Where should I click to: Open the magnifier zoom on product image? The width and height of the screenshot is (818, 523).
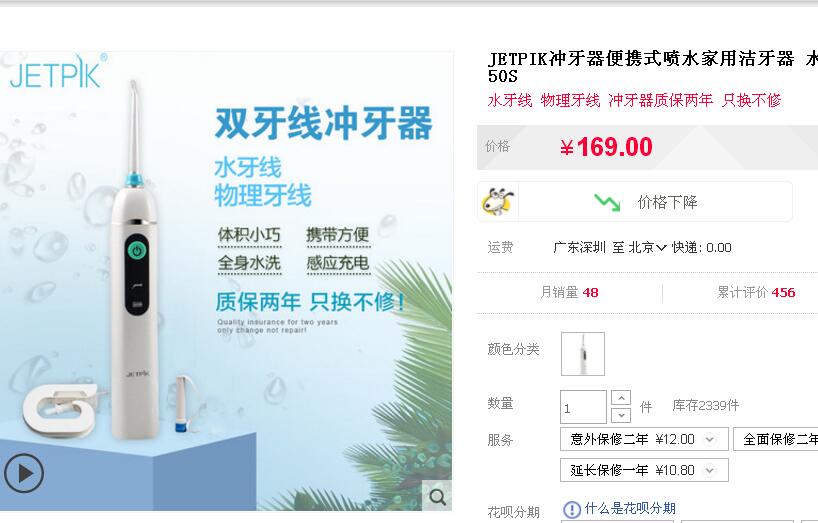[437, 496]
